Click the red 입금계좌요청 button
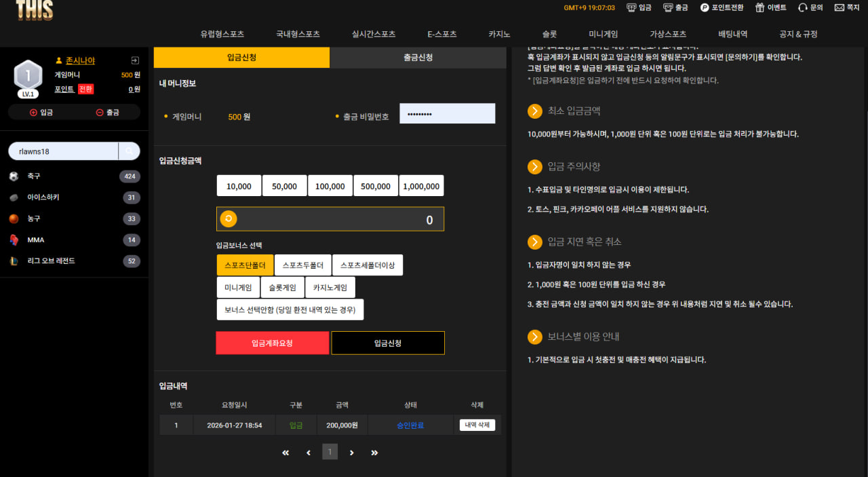The width and height of the screenshot is (868, 477). pos(273,343)
